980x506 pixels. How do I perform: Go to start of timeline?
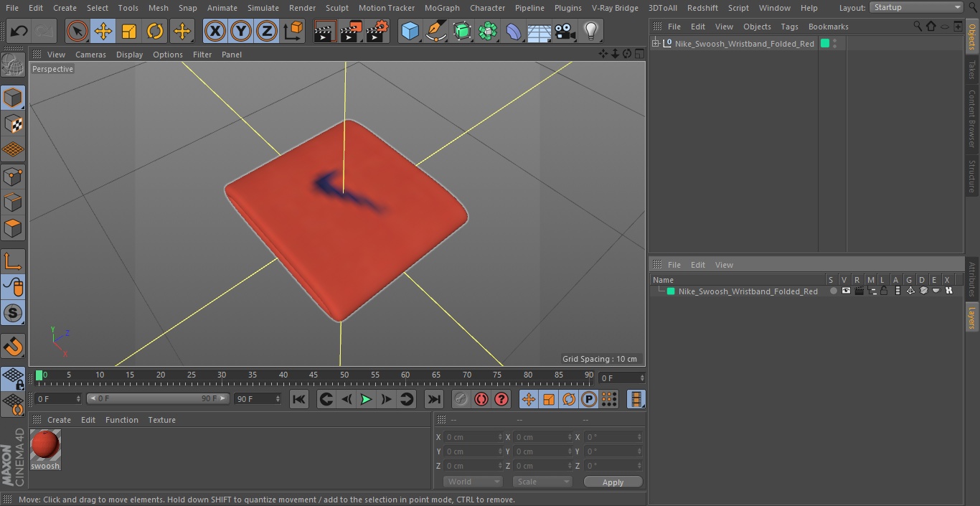(299, 400)
